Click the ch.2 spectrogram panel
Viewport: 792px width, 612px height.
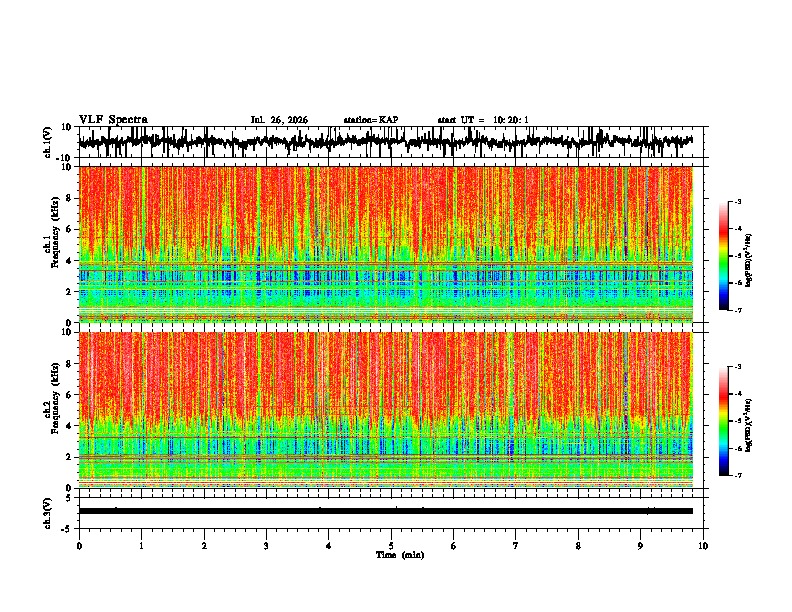tap(386, 410)
